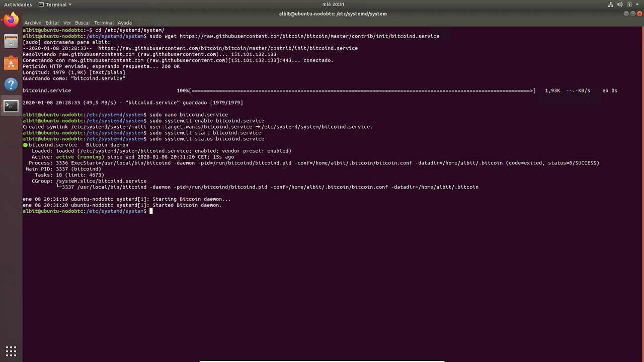Click the 'Loaded: loaded' status line
644x362 pixels.
tap(162, 151)
